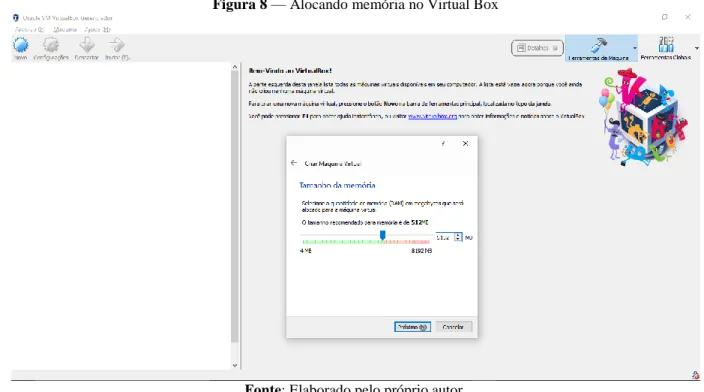Click the Descartar down-arrow toolbar icon
Viewport: 704px width, 392px height.
86,45
